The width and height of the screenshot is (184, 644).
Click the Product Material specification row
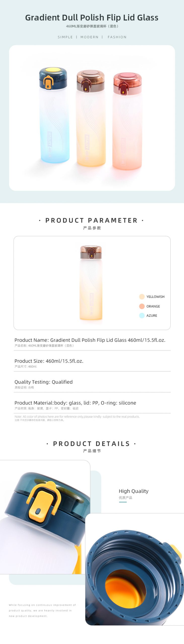click(75, 403)
